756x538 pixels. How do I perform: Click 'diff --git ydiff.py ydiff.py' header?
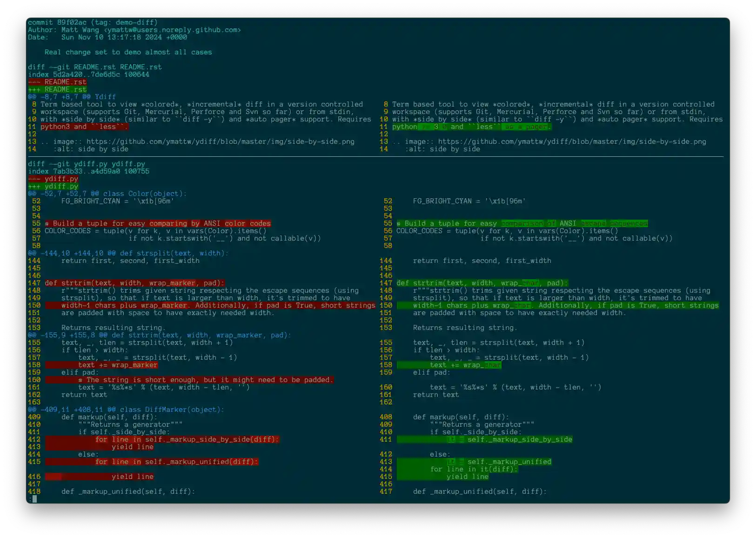pyautogui.click(x=87, y=164)
